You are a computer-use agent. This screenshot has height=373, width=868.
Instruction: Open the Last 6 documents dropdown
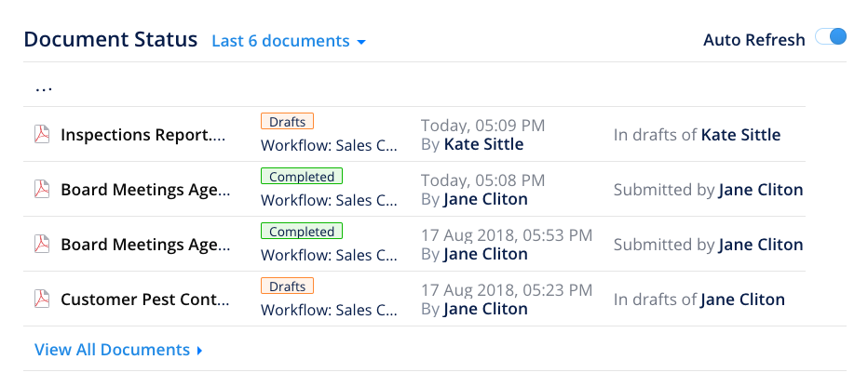tap(289, 41)
